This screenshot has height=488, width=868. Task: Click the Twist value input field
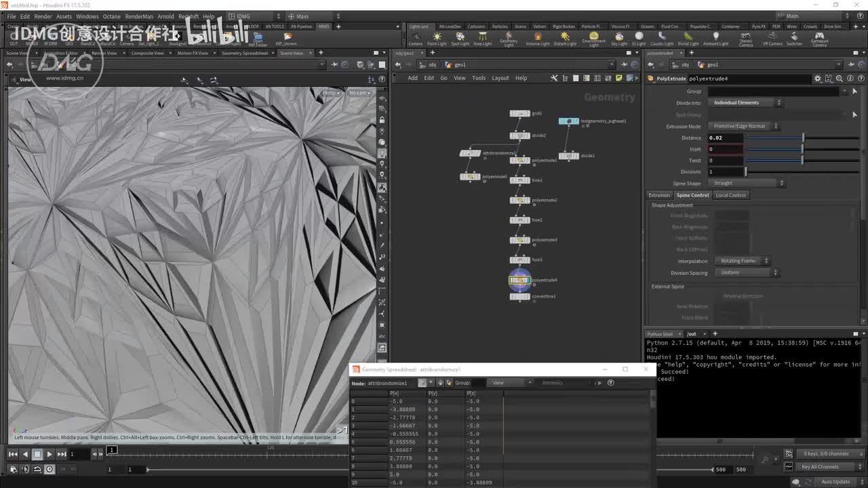coord(725,161)
